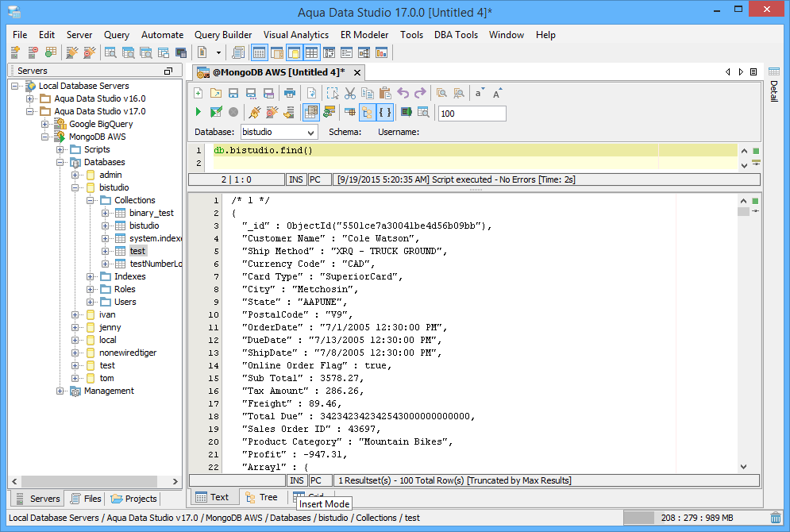The image size is (790, 532).
Task: Toggle the grid table layout button in main toolbar
Action: coord(311,52)
